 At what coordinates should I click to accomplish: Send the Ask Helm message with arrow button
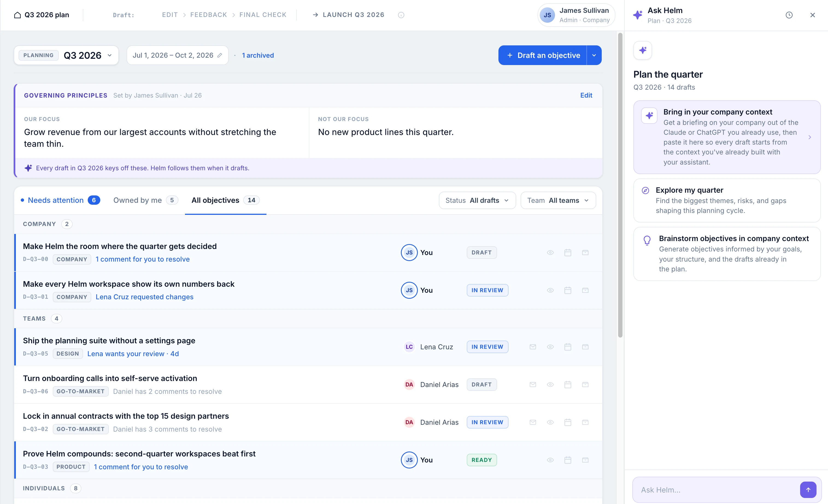coord(808,490)
